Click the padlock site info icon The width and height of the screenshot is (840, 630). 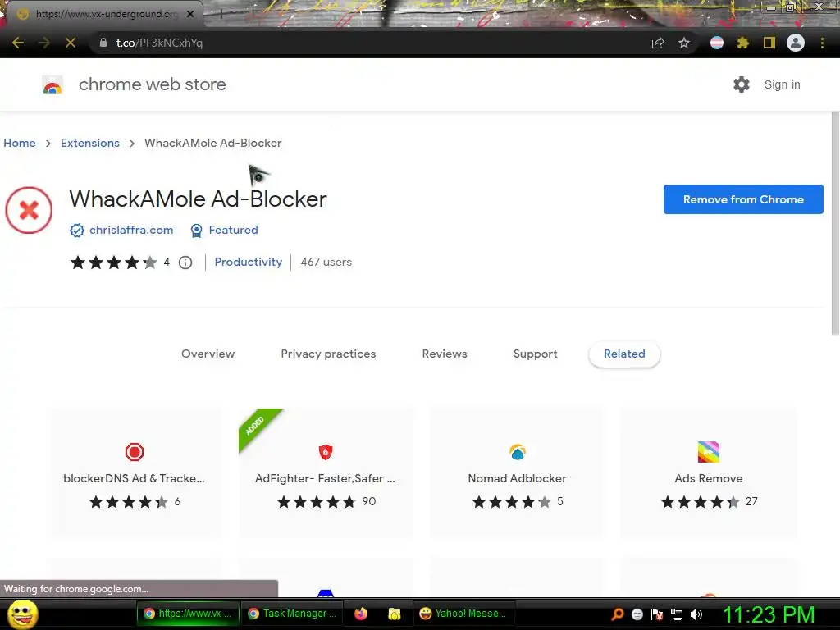(103, 43)
